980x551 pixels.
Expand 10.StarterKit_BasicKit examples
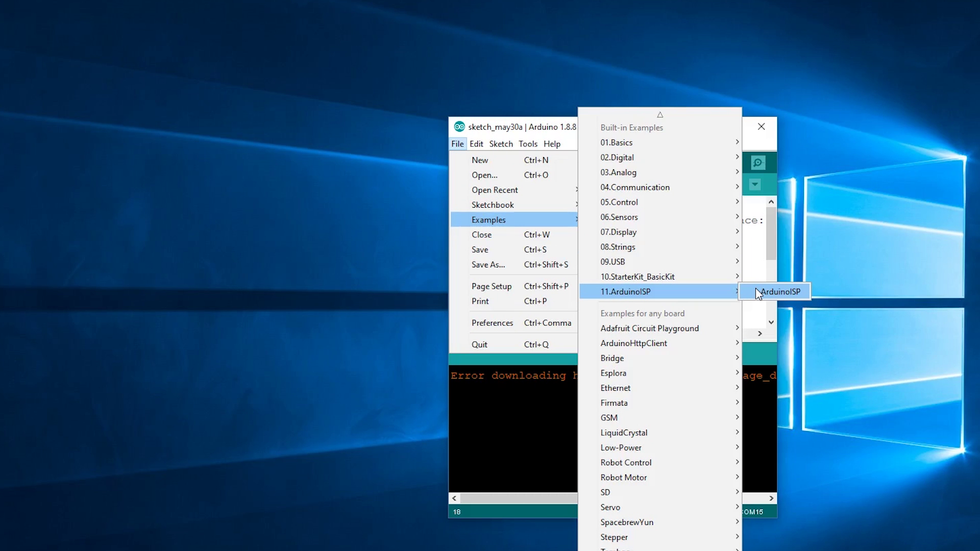(660, 277)
